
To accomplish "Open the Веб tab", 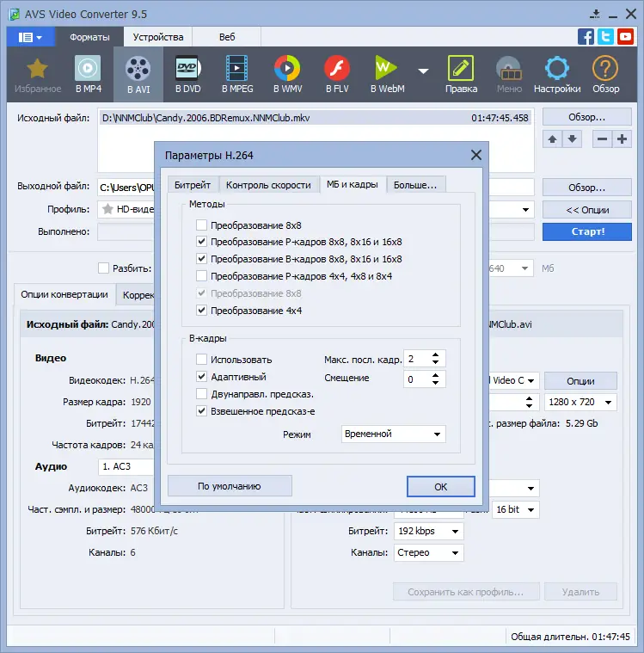I will (227, 37).
